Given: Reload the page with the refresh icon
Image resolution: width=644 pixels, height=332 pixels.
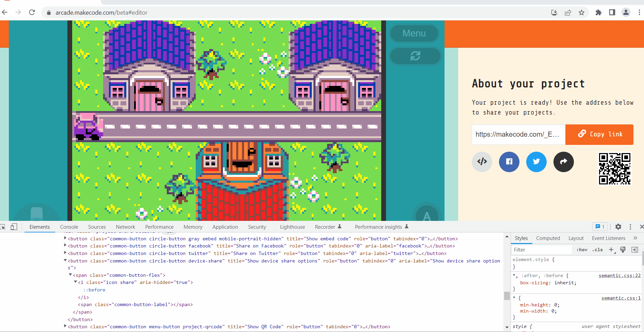Looking at the screenshot, I should 32,13.
